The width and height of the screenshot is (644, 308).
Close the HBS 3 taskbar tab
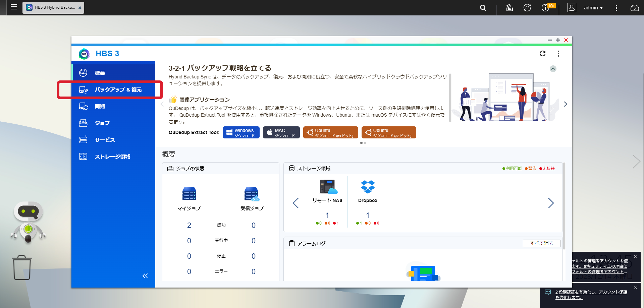click(x=80, y=8)
